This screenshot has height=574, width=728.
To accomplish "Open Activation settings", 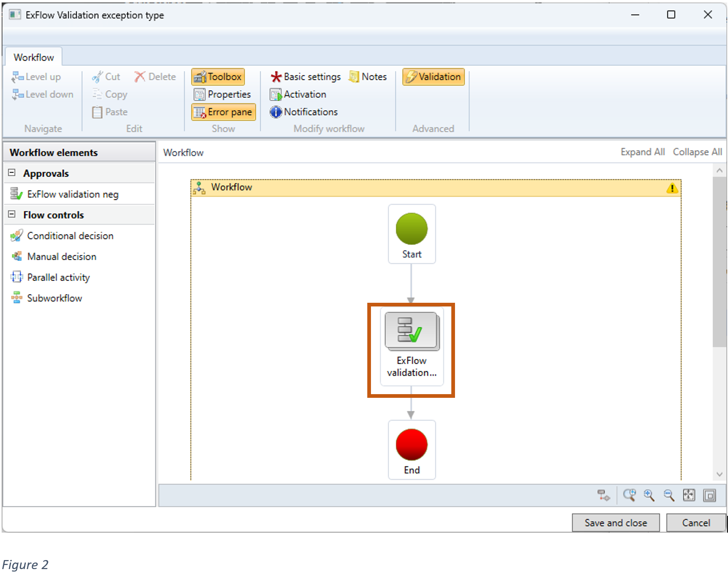I will point(298,94).
